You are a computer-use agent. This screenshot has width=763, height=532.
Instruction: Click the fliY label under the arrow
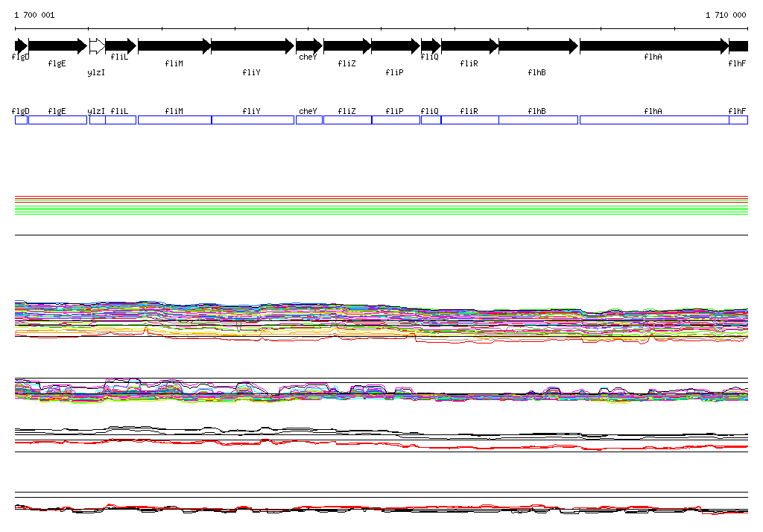pos(252,72)
